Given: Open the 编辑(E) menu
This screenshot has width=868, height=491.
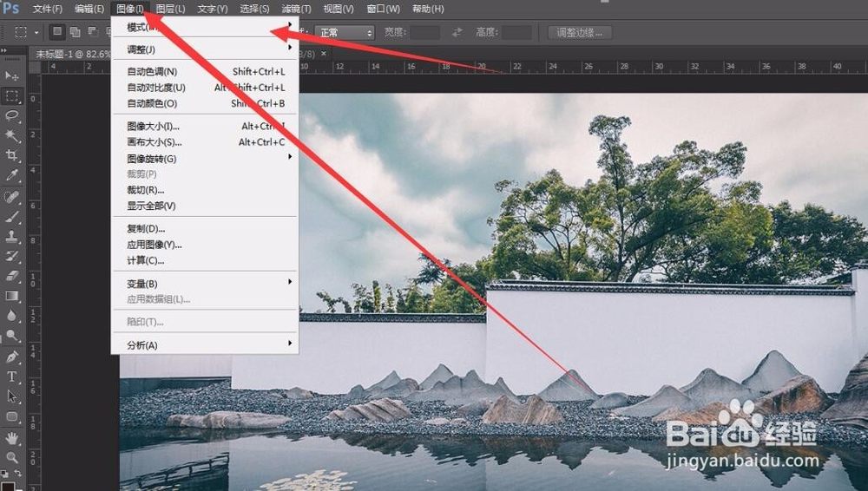Looking at the screenshot, I should coord(89,9).
